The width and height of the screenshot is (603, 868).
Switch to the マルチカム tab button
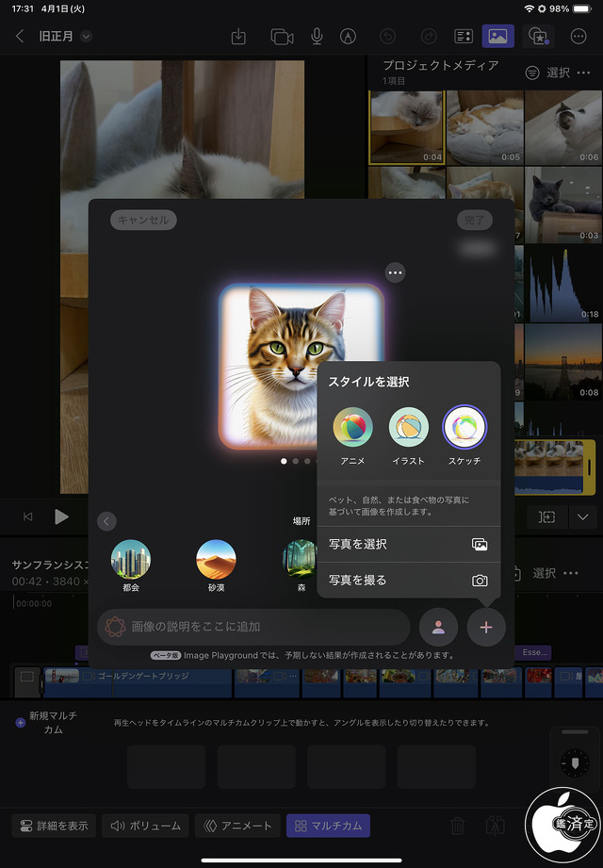[328, 826]
